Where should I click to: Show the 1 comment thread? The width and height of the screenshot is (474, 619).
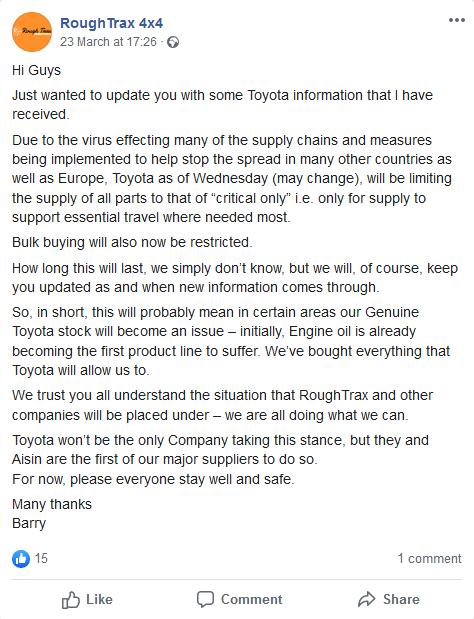[429, 559]
